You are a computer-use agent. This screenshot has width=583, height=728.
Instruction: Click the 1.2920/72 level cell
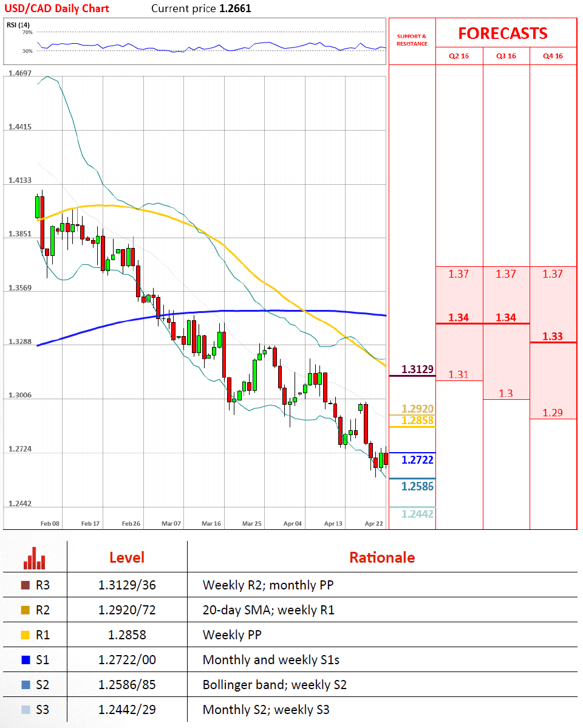(x=127, y=610)
